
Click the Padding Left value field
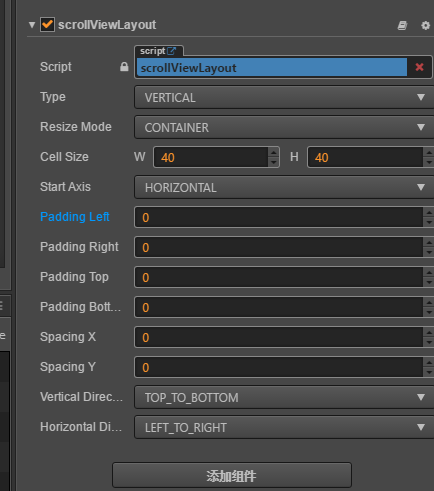279,217
